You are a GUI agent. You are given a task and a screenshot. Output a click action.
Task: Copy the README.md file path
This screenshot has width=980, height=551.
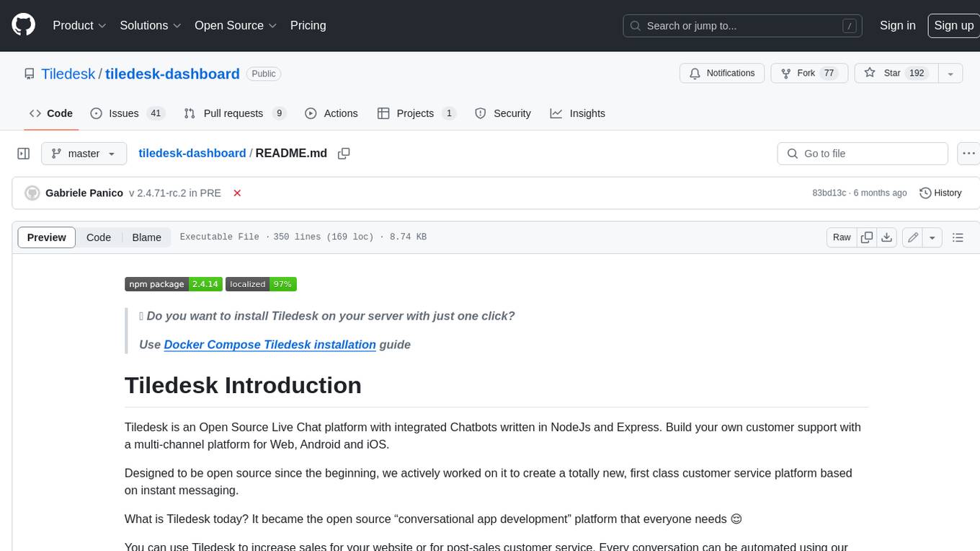click(344, 154)
